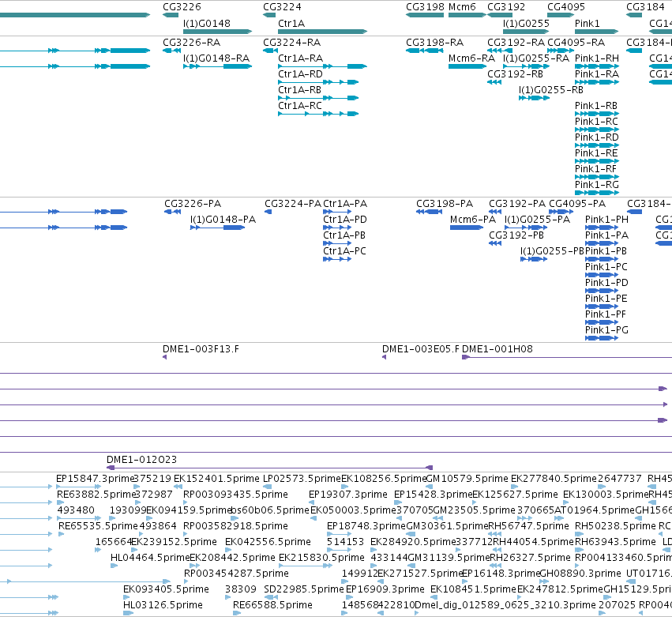This screenshot has height=617, width=672.
Task: Open the EK042556.5prime EST label
Action: (268, 542)
